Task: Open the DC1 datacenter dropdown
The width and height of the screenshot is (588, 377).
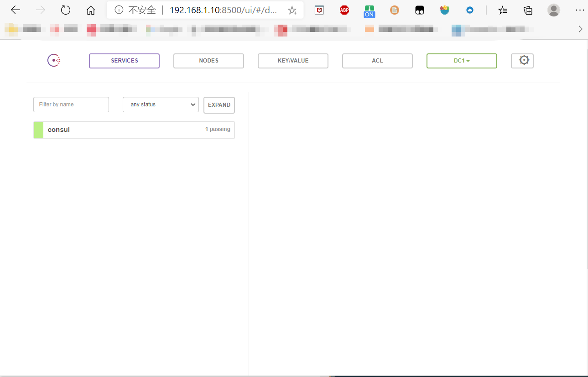Action: click(462, 61)
